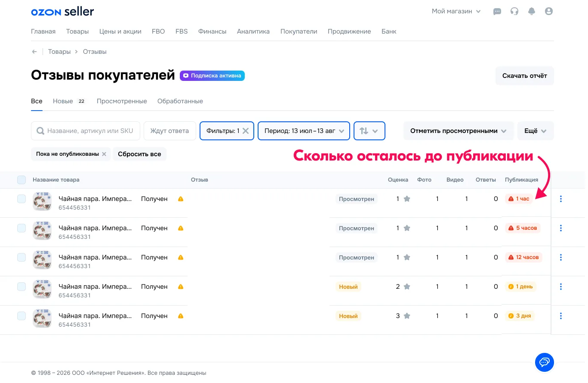Open the Продвижение menu

349,31
